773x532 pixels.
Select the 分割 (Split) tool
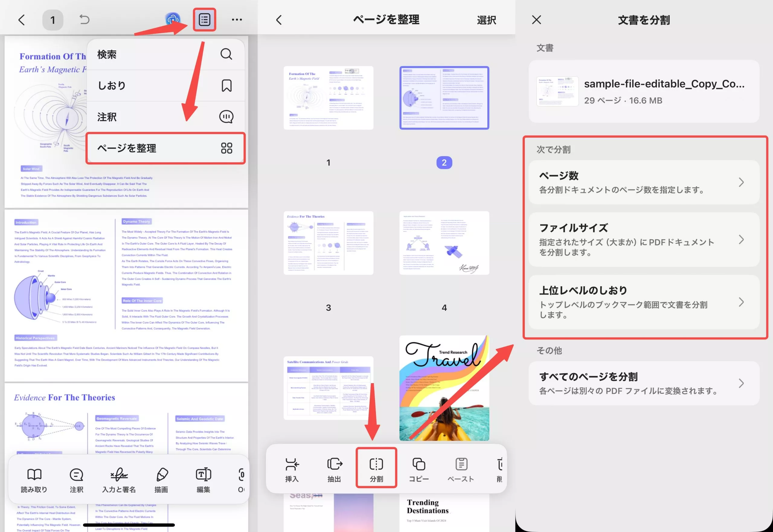(x=376, y=468)
